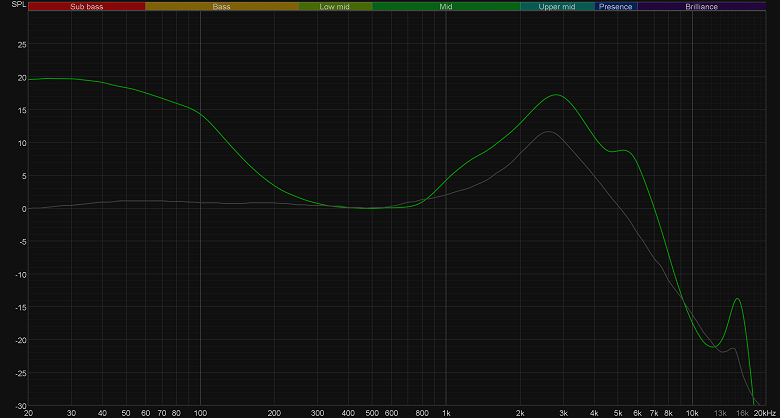
Task: Click the Low mid band header
Action: click(335, 6)
